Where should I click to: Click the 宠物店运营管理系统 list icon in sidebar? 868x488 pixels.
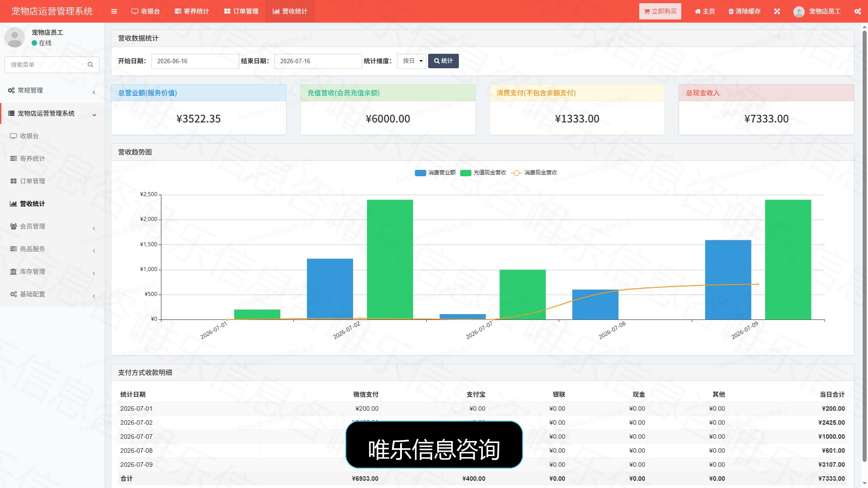pos(11,113)
